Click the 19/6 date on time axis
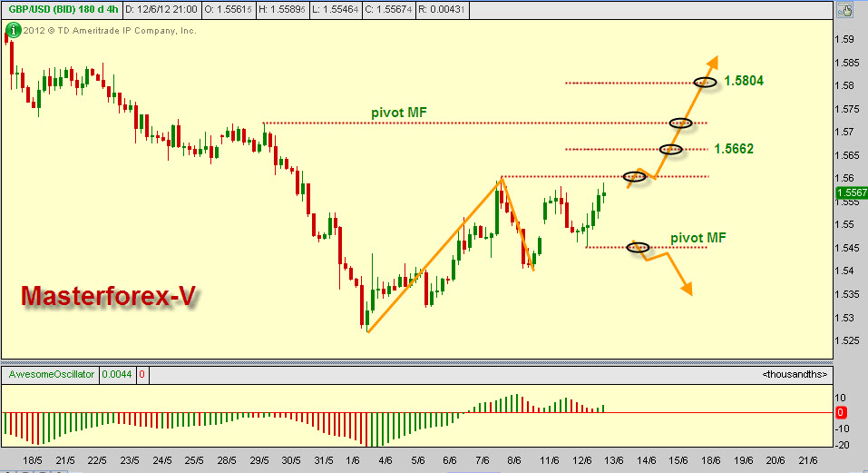 (x=744, y=460)
